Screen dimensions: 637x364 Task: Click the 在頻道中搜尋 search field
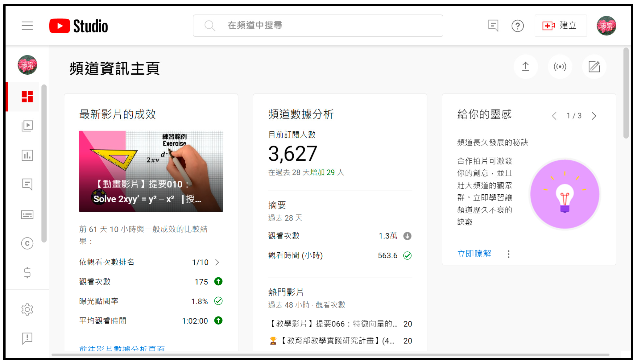(x=318, y=26)
